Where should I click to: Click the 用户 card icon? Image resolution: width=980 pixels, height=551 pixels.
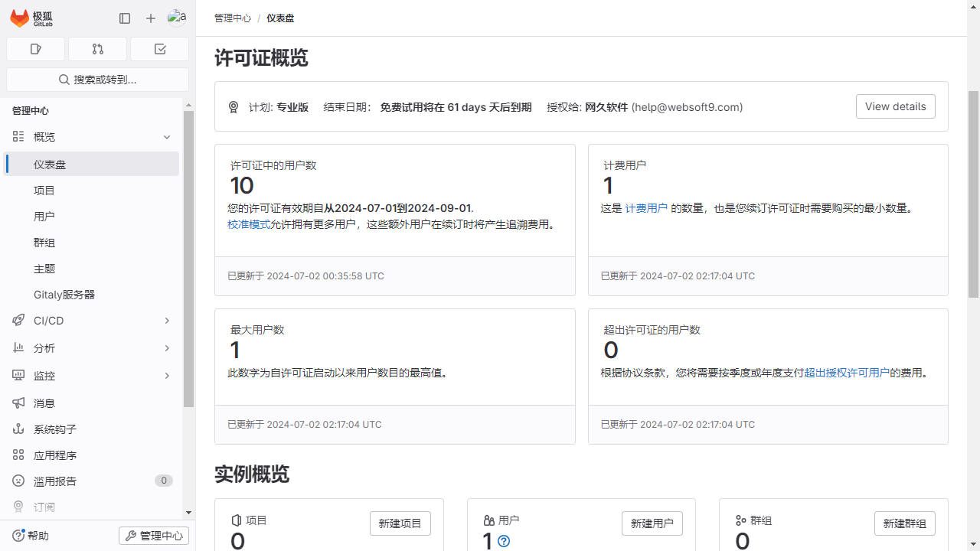[488, 520]
